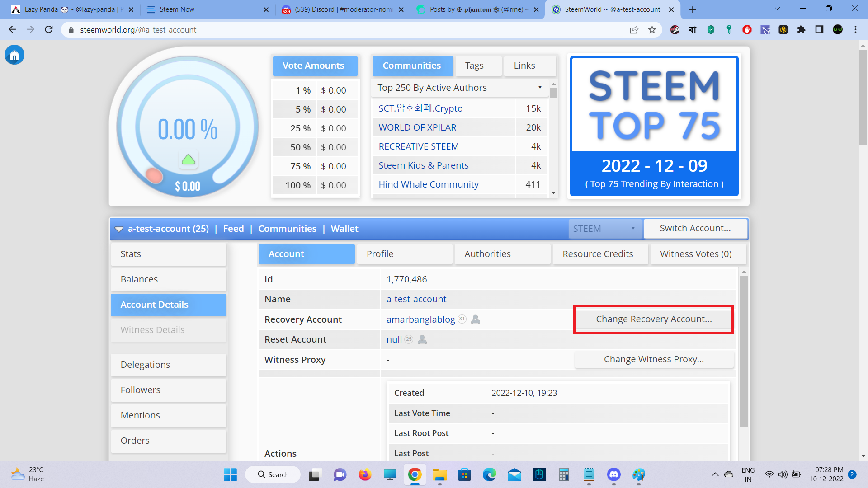
Task: Click the red voting power slider knob
Action: click(154, 175)
